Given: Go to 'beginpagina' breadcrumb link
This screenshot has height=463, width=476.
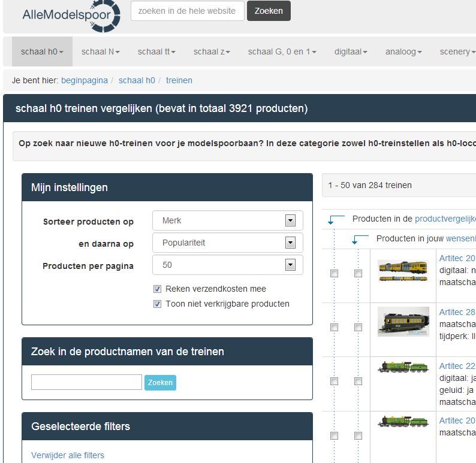Looking at the screenshot, I should pos(85,80).
